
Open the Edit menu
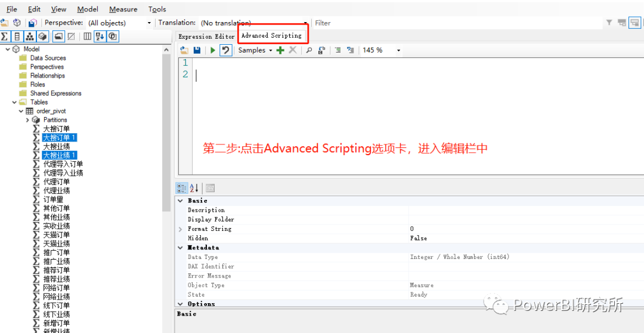(34, 9)
